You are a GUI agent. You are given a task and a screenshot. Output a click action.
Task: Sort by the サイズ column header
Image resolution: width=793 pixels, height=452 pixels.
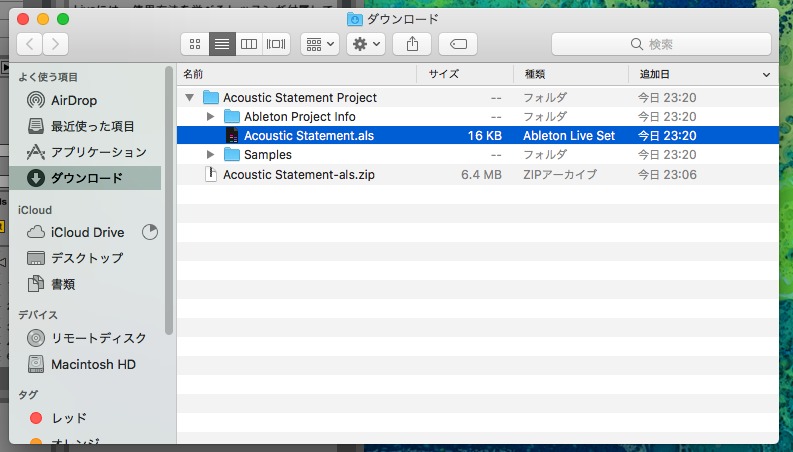click(x=465, y=74)
